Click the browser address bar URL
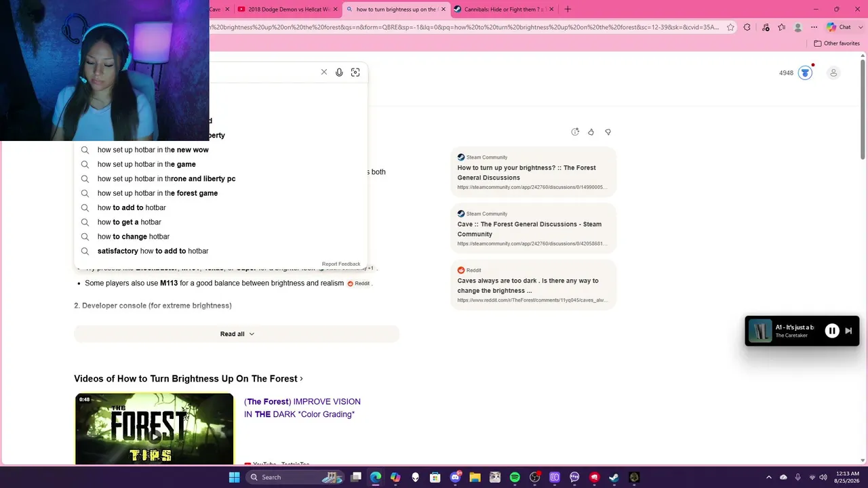Screen dimensions: 868x488 465,27
